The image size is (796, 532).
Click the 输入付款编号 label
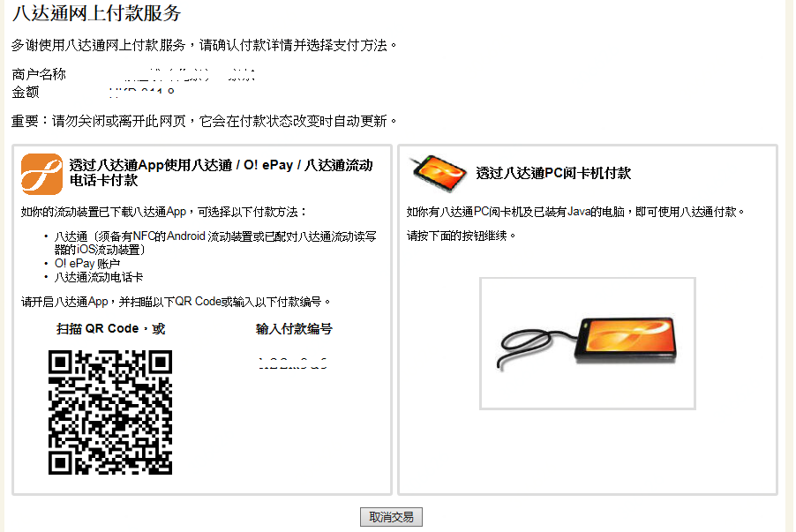tap(294, 329)
